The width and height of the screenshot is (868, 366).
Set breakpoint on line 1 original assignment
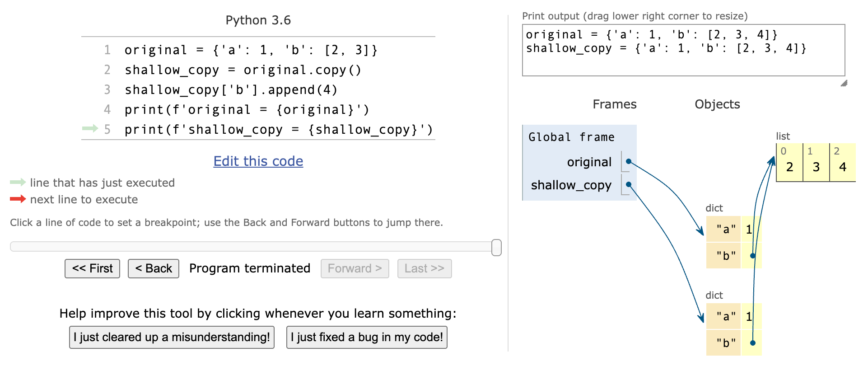(x=251, y=50)
